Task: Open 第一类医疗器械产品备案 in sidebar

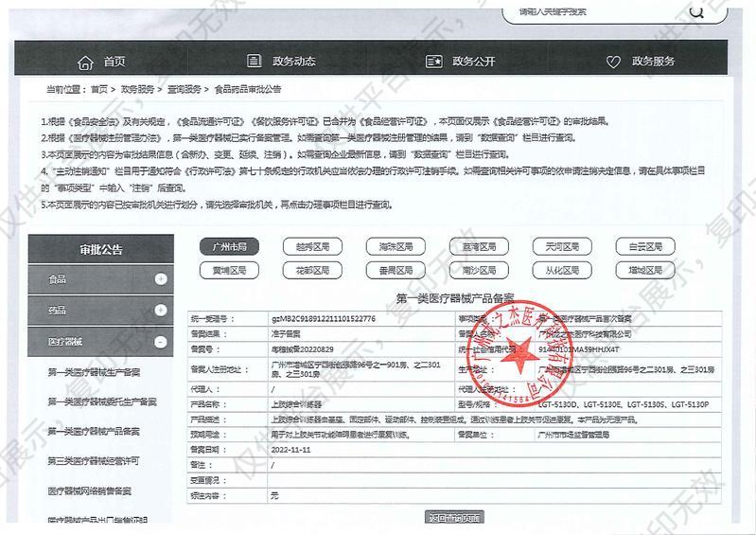Action: pyautogui.click(x=94, y=431)
